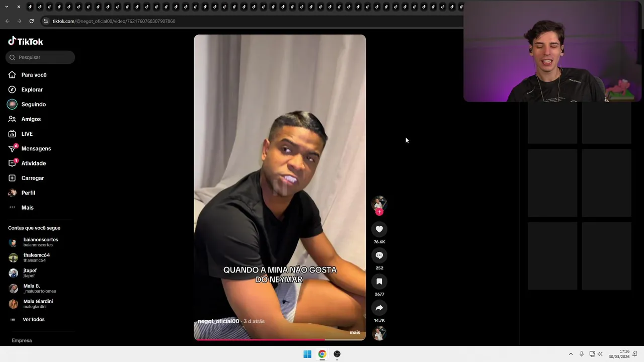Show hidden system tray icons
This screenshot has height=362, width=644.
[x=571, y=354]
